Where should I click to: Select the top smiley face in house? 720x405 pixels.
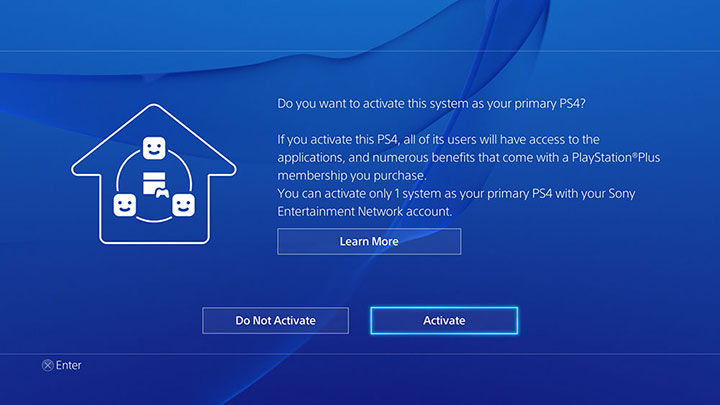click(154, 148)
